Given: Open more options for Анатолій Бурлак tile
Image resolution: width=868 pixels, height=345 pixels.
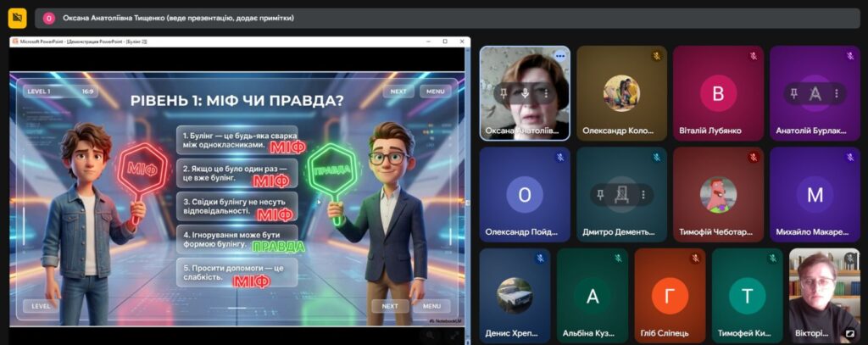Looking at the screenshot, I should pyautogui.click(x=837, y=93).
